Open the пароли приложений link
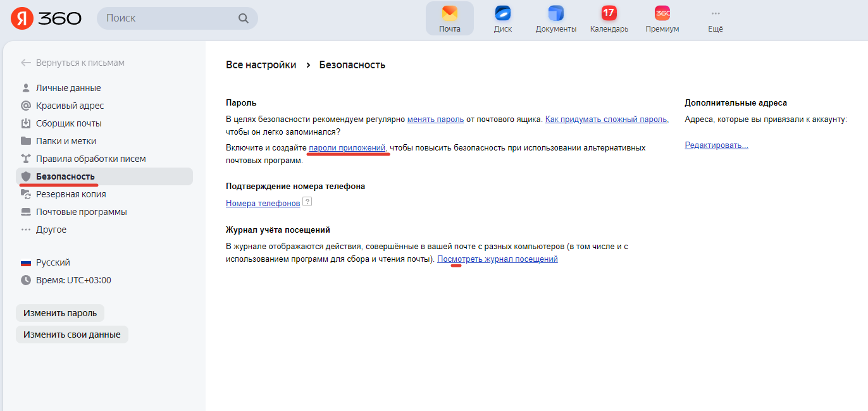 [346, 147]
